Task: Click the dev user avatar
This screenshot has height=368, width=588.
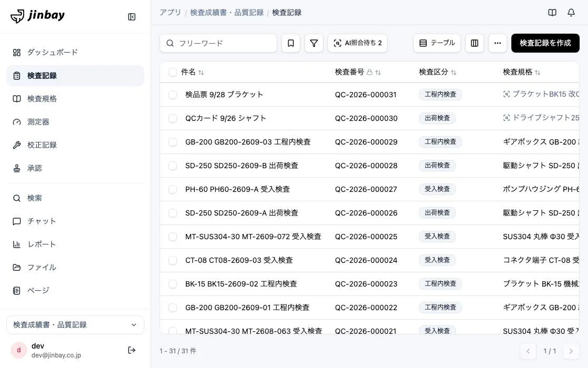Action: click(19, 350)
